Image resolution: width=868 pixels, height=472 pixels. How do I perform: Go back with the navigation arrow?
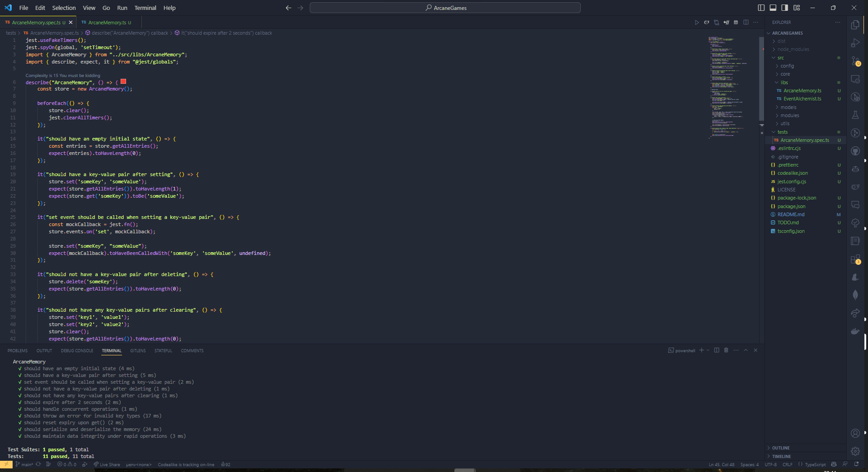click(289, 8)
